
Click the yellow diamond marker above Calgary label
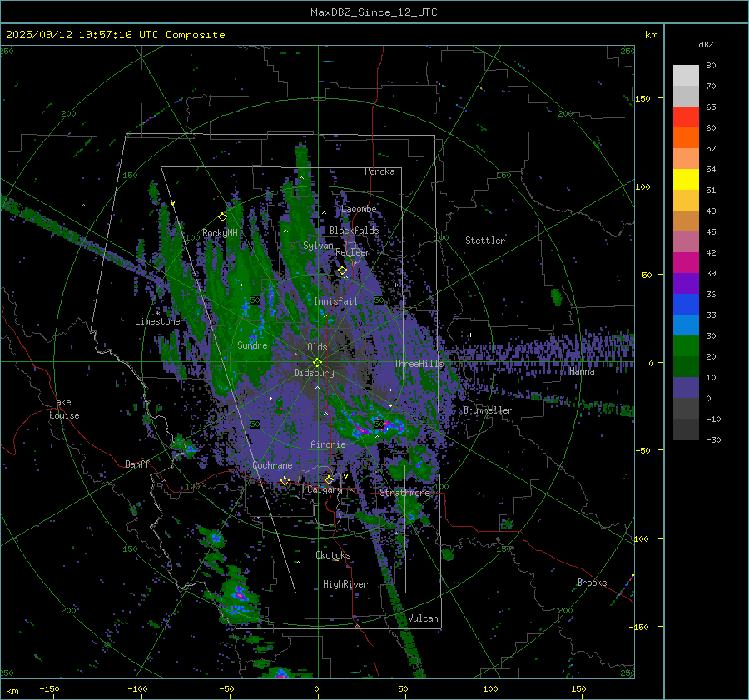(x=329, y=479)
